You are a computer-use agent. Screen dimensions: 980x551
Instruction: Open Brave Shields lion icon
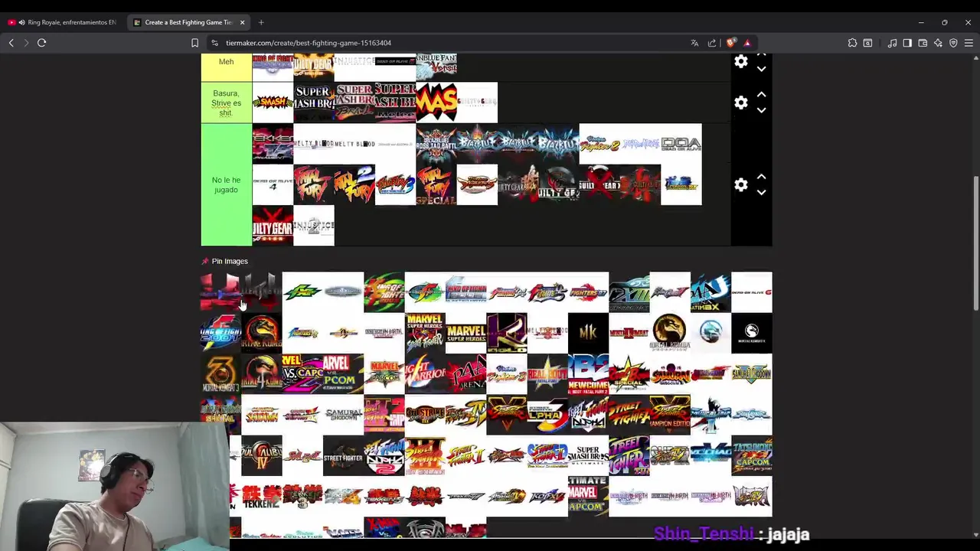point(731,43)
